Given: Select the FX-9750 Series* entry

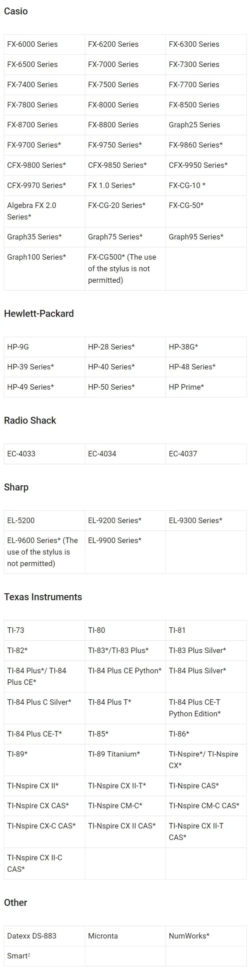Looking at the screenshot, I should pos(125,145).
